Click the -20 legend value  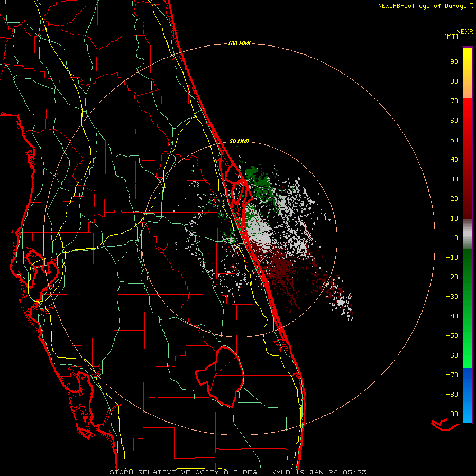pyautogui.click(x=452, y=277)
